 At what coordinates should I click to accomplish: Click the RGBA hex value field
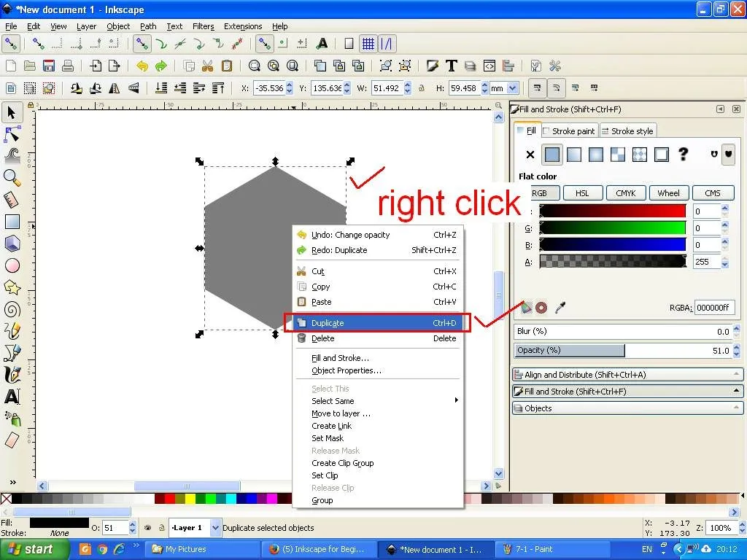point(715,308)
